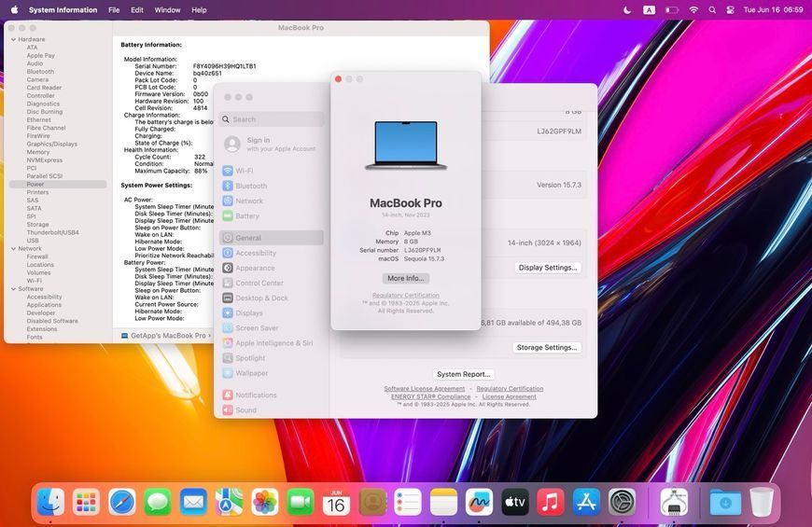The height and width of the screenshot is (527, 812).
Task: Click the battery status icon in menu bar
Action: 672,10
